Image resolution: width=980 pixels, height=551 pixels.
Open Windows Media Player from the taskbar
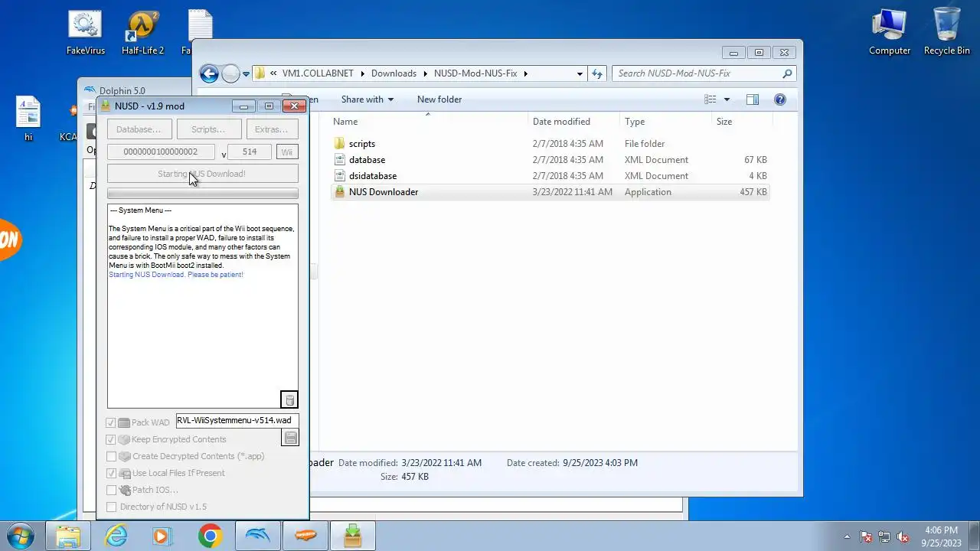pos(162,536)
